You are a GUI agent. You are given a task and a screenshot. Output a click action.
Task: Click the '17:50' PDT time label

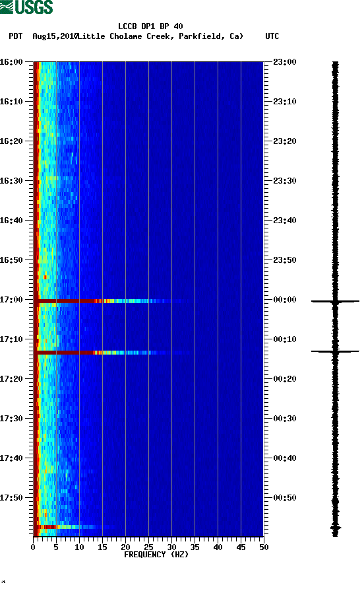[x=11, y=498]
